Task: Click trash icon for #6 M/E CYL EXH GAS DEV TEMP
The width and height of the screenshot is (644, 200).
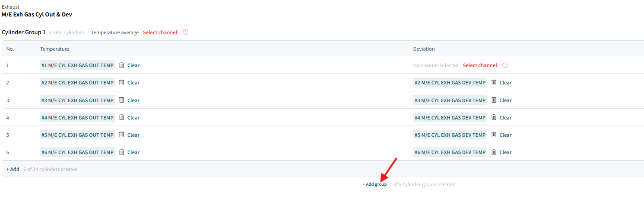Action: [x=494, y=152]
